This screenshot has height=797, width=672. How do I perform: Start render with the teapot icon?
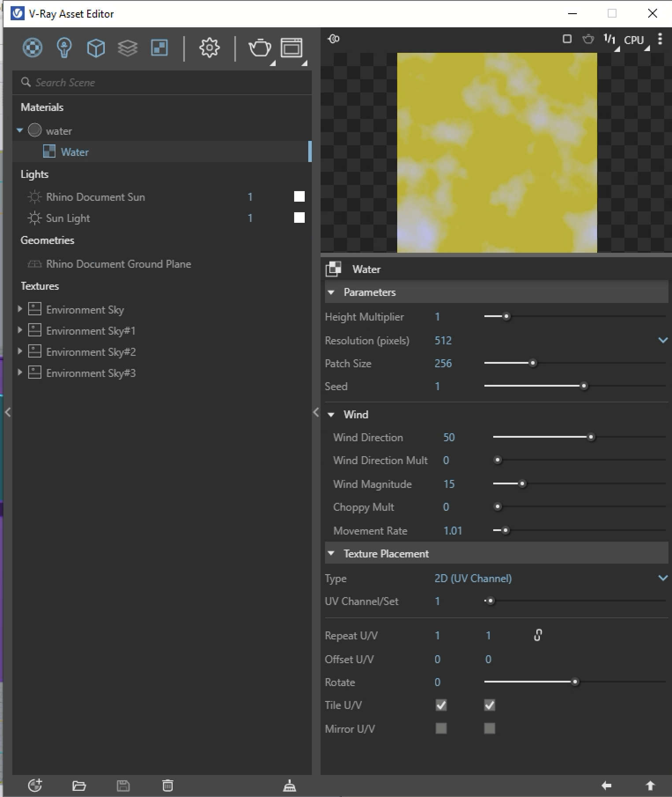tap(260, 48)
